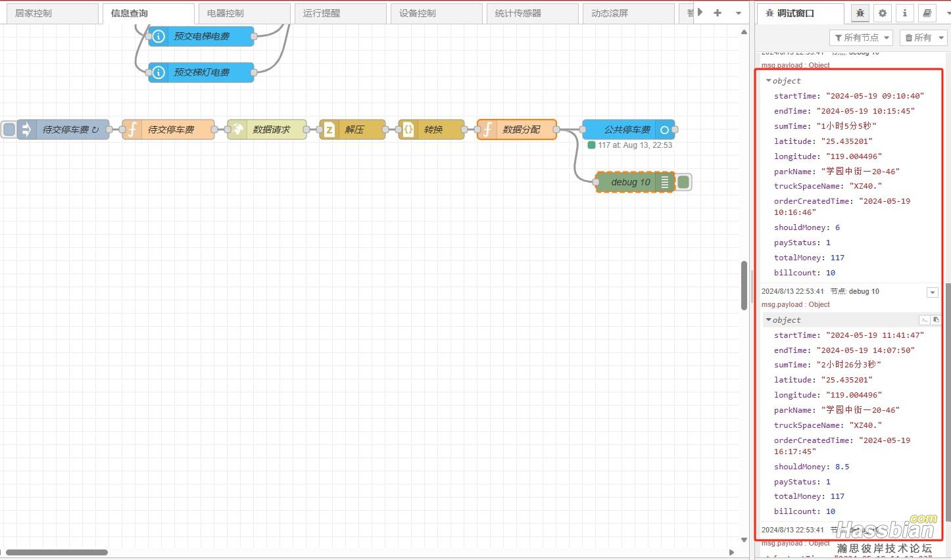This screenshot has height=560, width=951.
Task: Click the canvas scroll up arrow
Action: tap(744, 32)
